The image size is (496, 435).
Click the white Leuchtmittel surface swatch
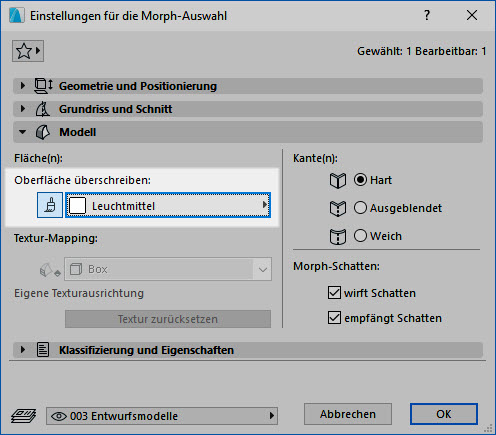click(77, 205)
